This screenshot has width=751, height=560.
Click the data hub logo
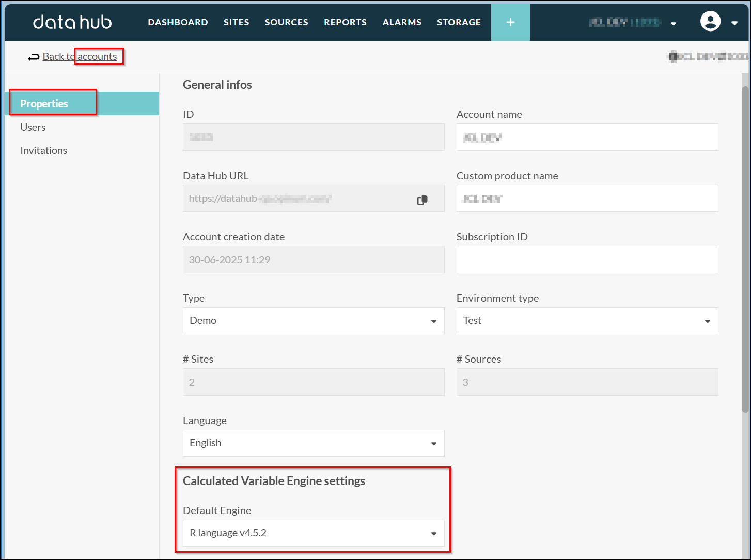pos(72,22)
